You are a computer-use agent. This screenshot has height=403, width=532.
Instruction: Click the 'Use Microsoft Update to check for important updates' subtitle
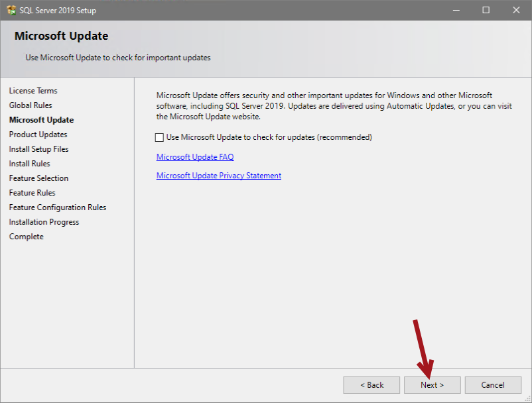pos(118,58)
